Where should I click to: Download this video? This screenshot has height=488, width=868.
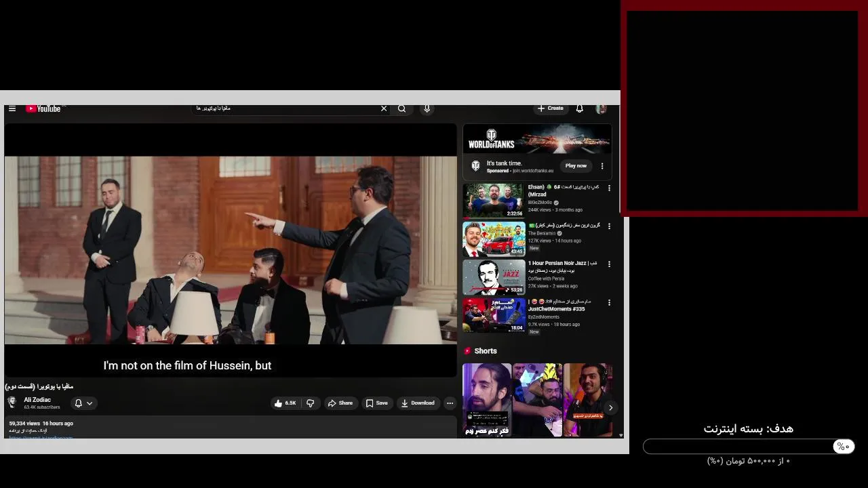tap(418, 403)
